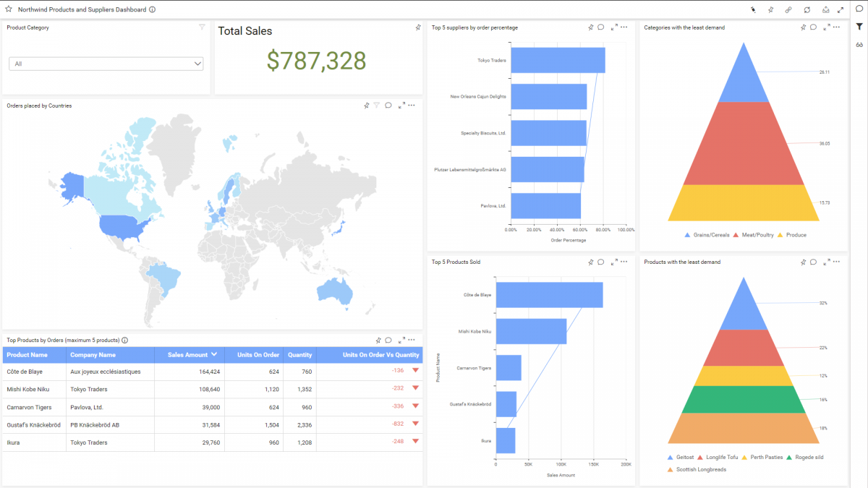Open the dashboard edit pencil icon
This screenshot has width=868, height=488.
coord(754,9)
